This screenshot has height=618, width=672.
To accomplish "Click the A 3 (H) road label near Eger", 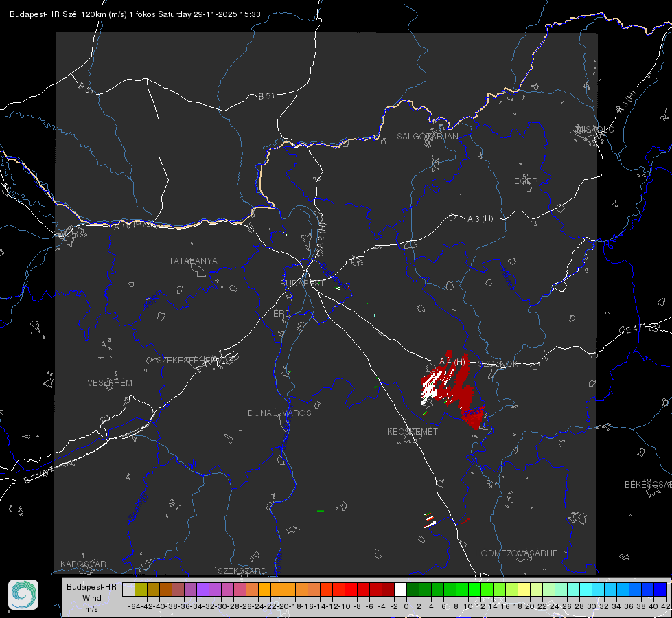I will [x=480, y=219].
